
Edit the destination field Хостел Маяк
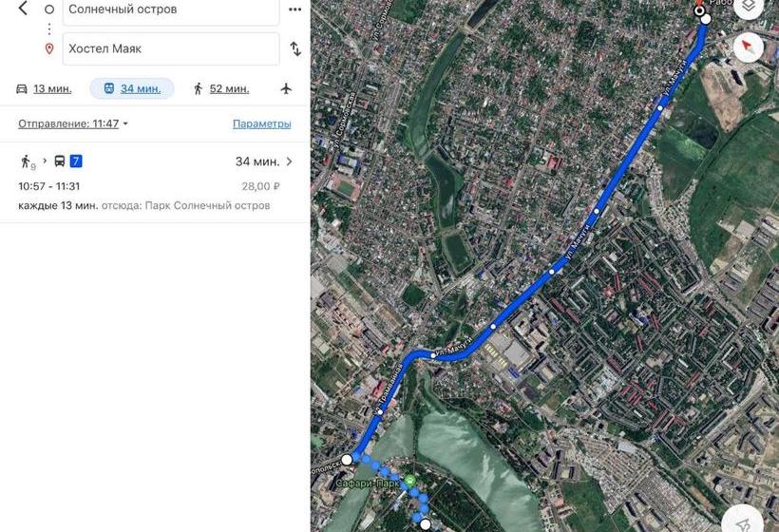(171, 48)
